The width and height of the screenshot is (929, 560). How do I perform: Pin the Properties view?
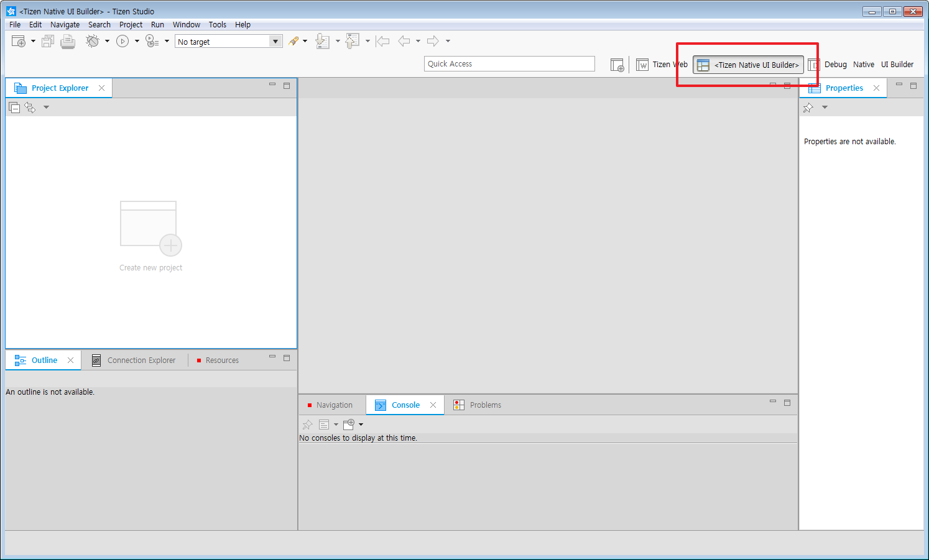point(808,108)
